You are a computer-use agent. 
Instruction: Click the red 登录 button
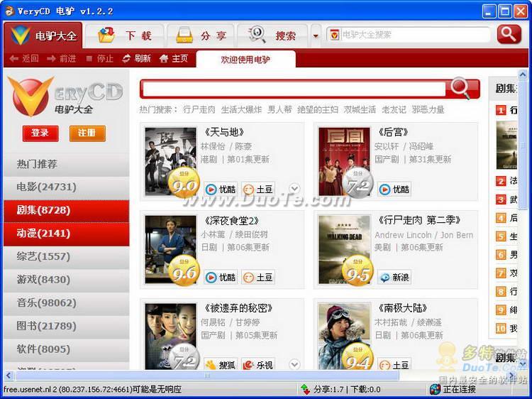point(40,133)
